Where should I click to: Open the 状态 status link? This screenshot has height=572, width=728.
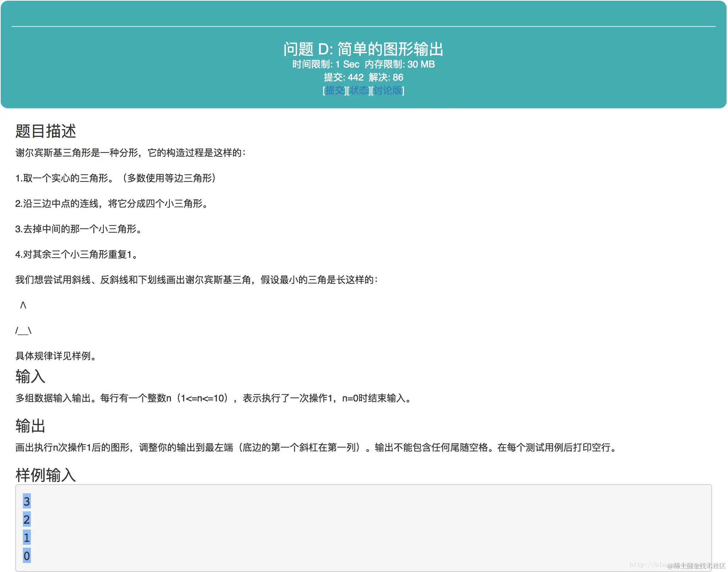(x=359, y=90)
